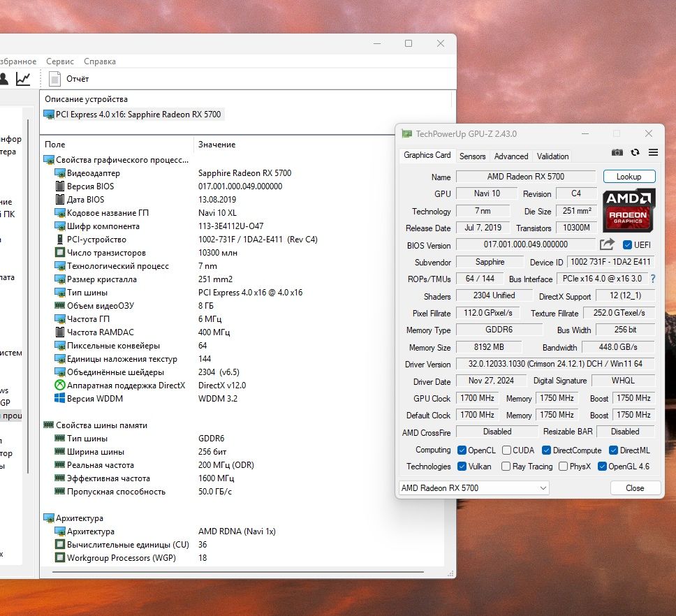Click the Отчёт toolbar button
This screenshot has width=676, height=616.
pos(69,79)
